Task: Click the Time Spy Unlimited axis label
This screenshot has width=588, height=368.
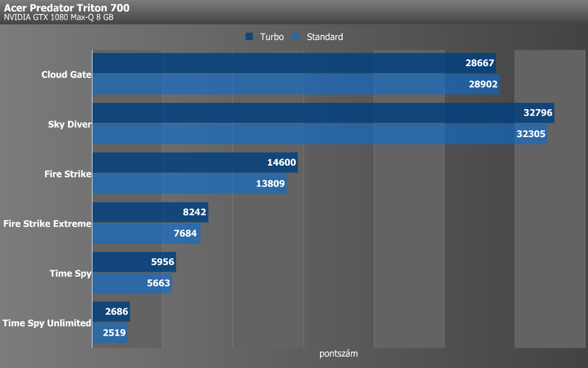Action: click(47, 323)
